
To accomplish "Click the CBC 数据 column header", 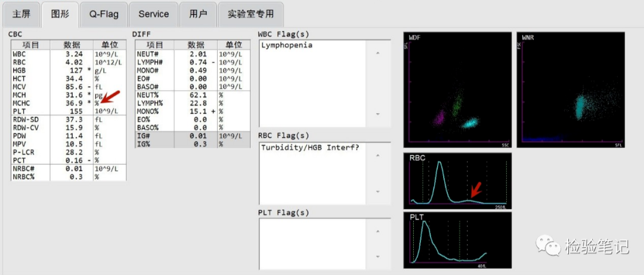I will tap(72, 45).
